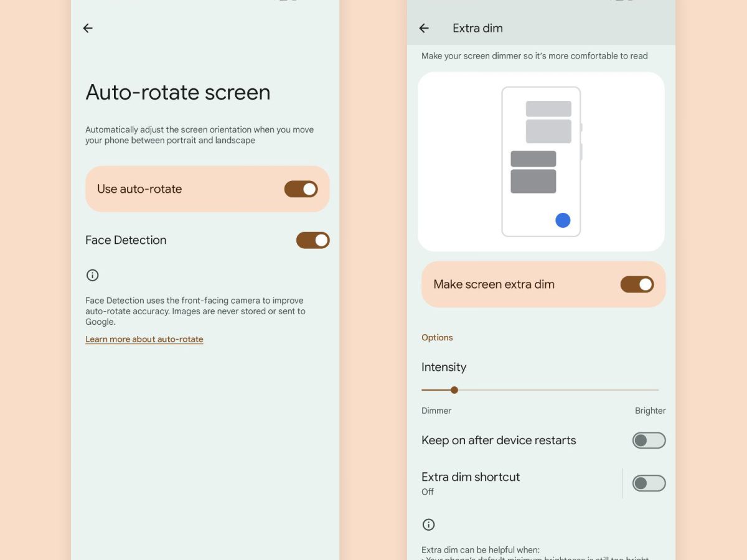Disable the Use auto-rotate switch
The image size is (747, 560).
click(x=301, y=189)
